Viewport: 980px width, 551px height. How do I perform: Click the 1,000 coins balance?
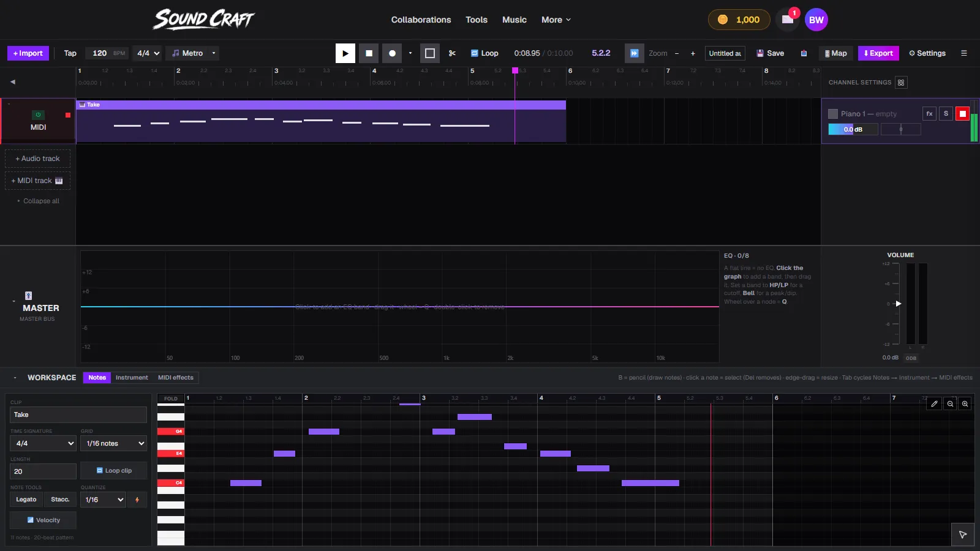click(x=739, y=20)
